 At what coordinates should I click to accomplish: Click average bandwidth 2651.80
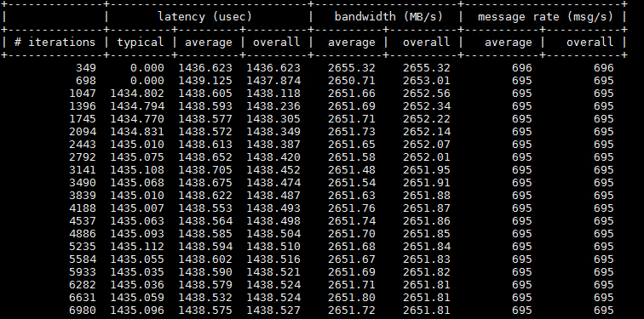click(352, 297)
